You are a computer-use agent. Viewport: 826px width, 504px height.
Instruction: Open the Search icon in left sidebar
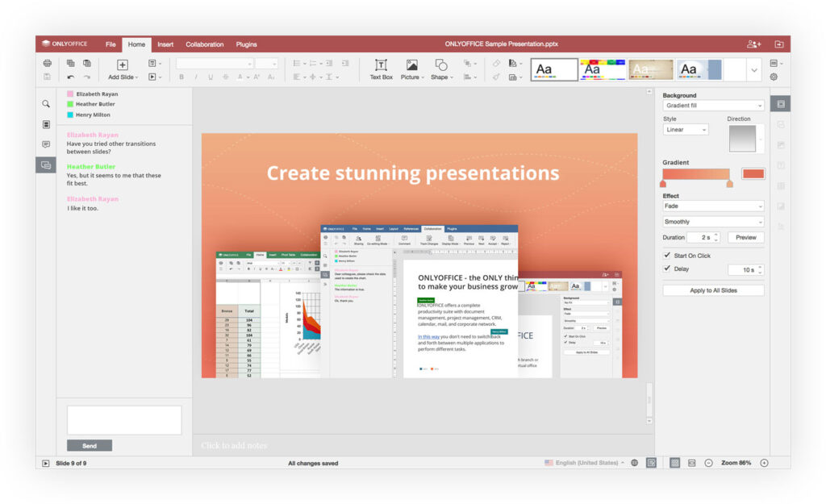coord(46,104)
